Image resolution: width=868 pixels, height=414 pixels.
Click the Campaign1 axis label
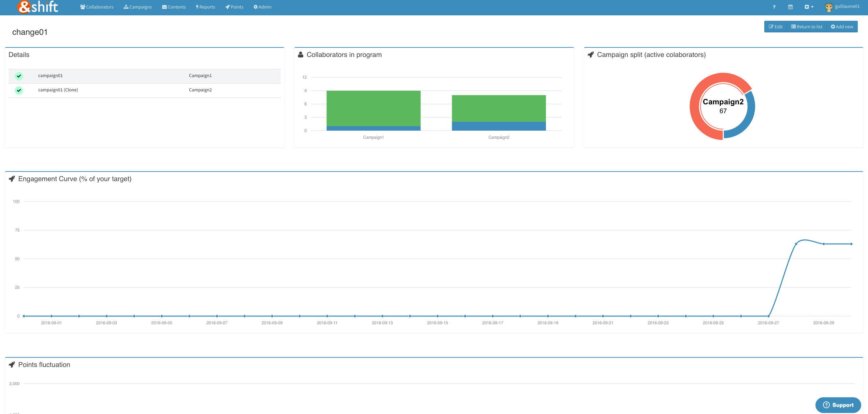373,137
